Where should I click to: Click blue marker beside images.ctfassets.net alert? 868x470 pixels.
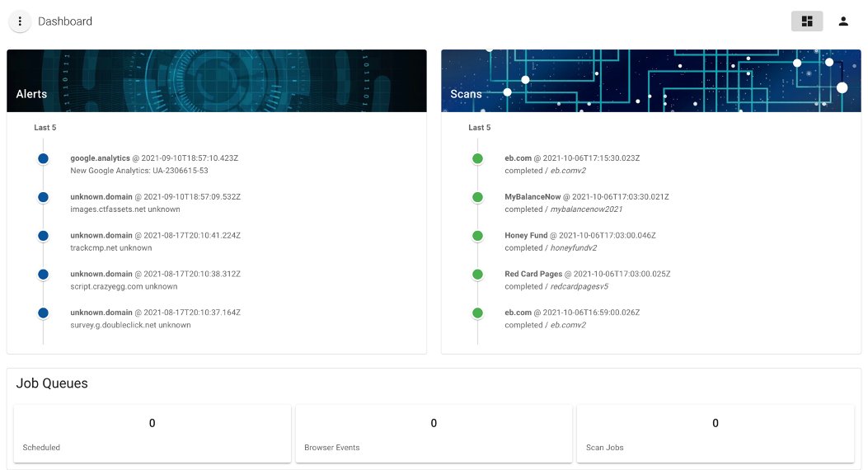44,198
